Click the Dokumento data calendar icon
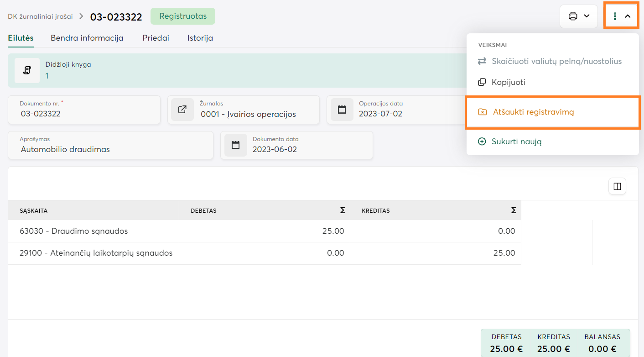644x357 pixels. (235, 145)
